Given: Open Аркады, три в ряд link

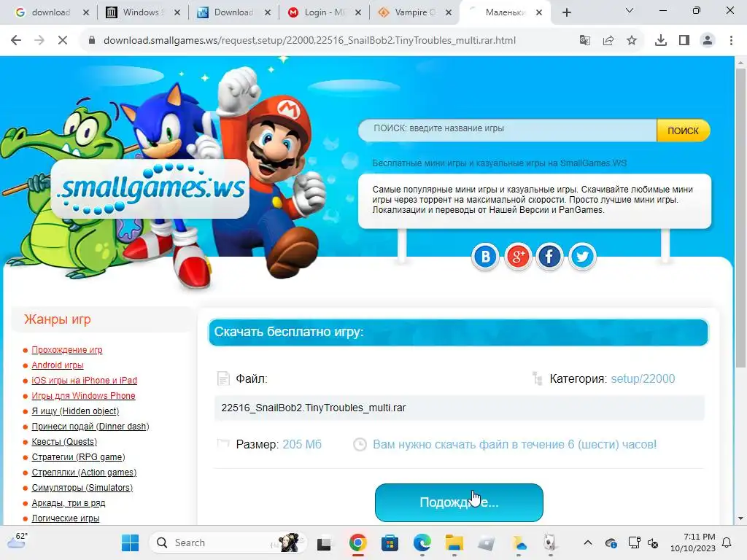Looking at the screenshot, I should [68, 503].
